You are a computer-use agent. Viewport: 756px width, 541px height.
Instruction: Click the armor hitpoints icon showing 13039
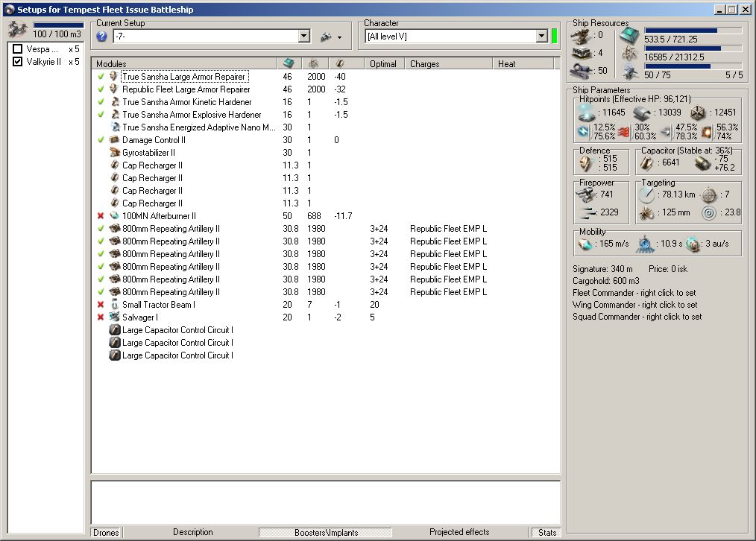[643, 113]
